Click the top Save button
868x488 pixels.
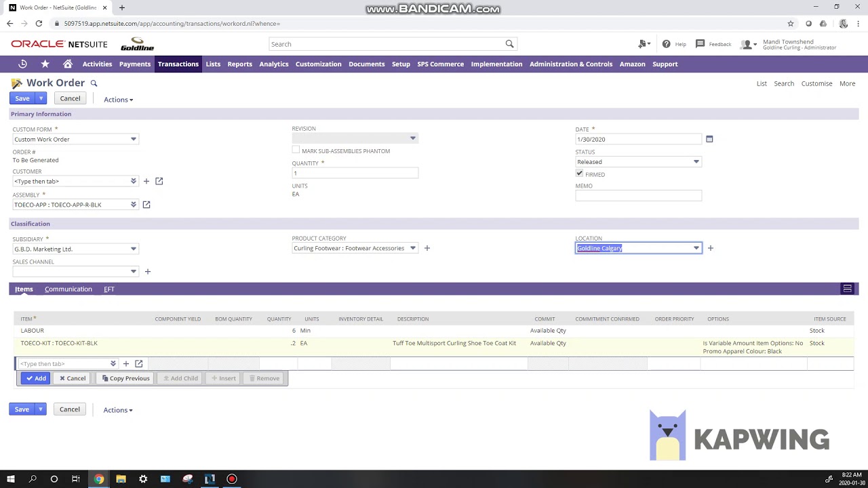(x=22, y=98)
